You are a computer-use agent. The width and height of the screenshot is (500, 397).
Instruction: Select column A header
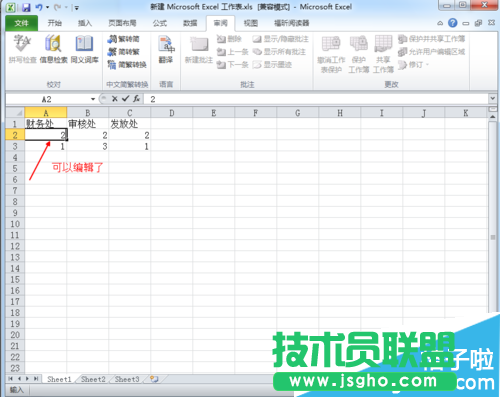pyautogui.click(x=46, y=113)
